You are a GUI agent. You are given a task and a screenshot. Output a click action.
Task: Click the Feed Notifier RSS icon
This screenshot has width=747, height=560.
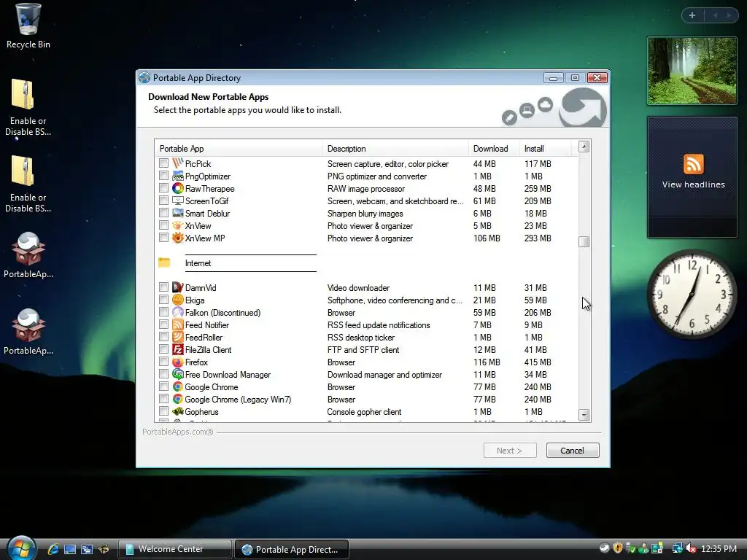178,324
